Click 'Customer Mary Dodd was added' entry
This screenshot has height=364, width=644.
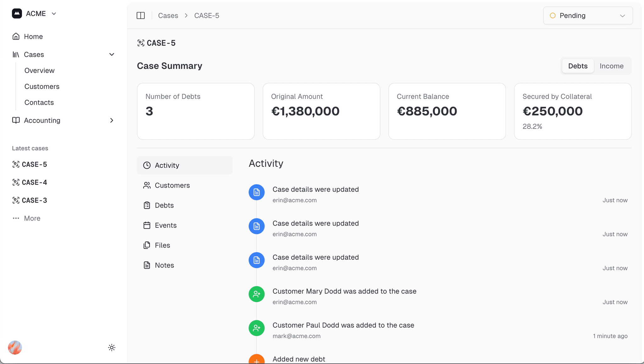coord(344,291)
